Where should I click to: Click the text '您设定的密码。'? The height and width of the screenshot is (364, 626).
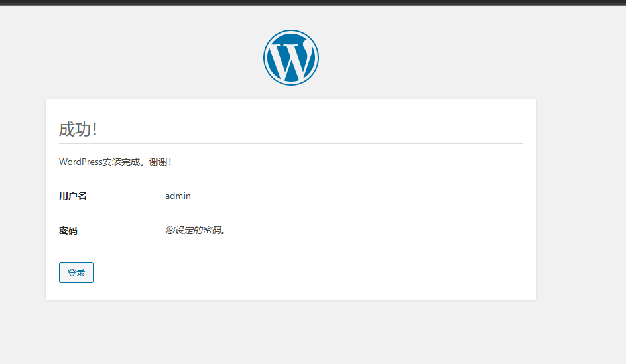tap(196, 230)
